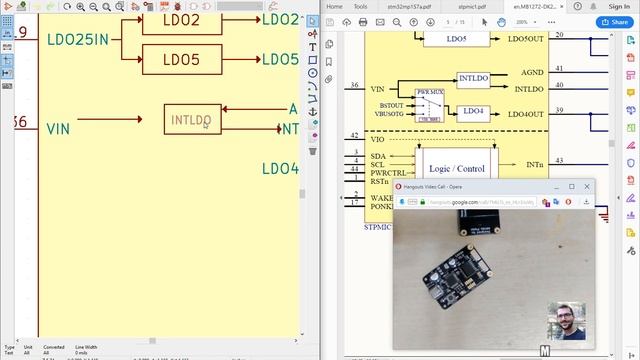Click the LDO25IN pin label
640x360 pixels.
pyautogui.click(x=78, y=40)
